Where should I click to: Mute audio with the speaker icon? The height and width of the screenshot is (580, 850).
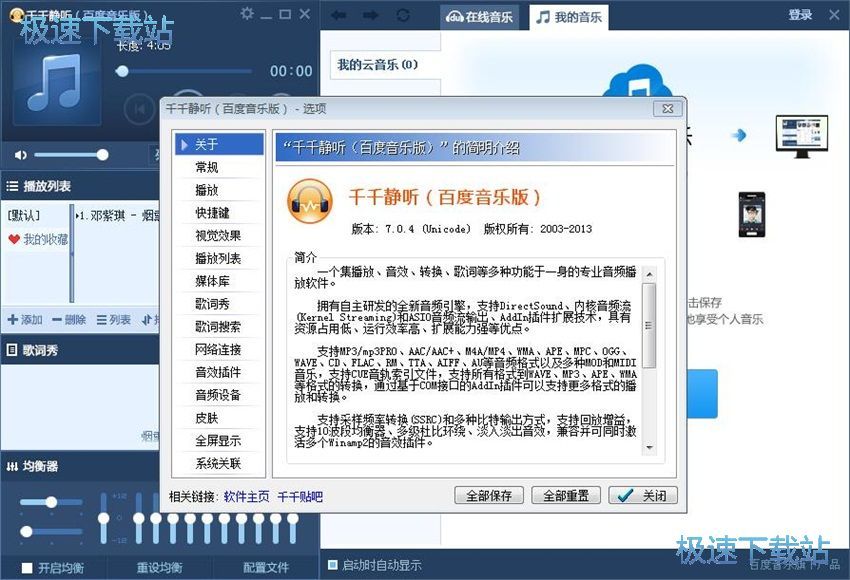(21, 155)
